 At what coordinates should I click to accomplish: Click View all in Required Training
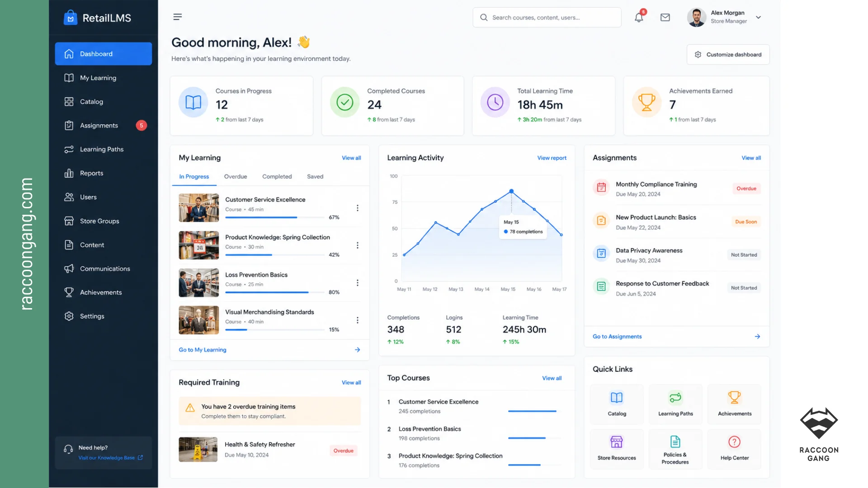pos(351,383)
